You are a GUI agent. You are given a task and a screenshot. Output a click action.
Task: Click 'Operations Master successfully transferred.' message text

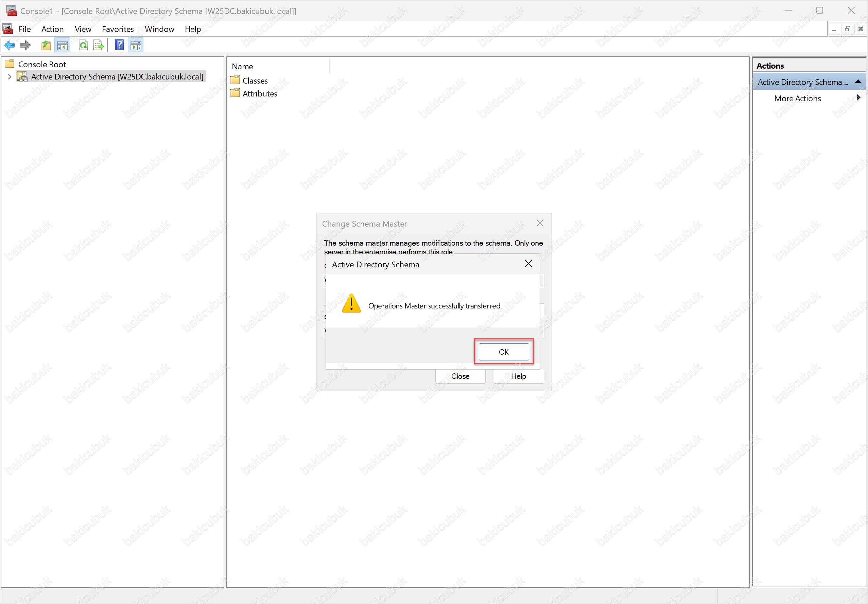(x=435, y=306)
